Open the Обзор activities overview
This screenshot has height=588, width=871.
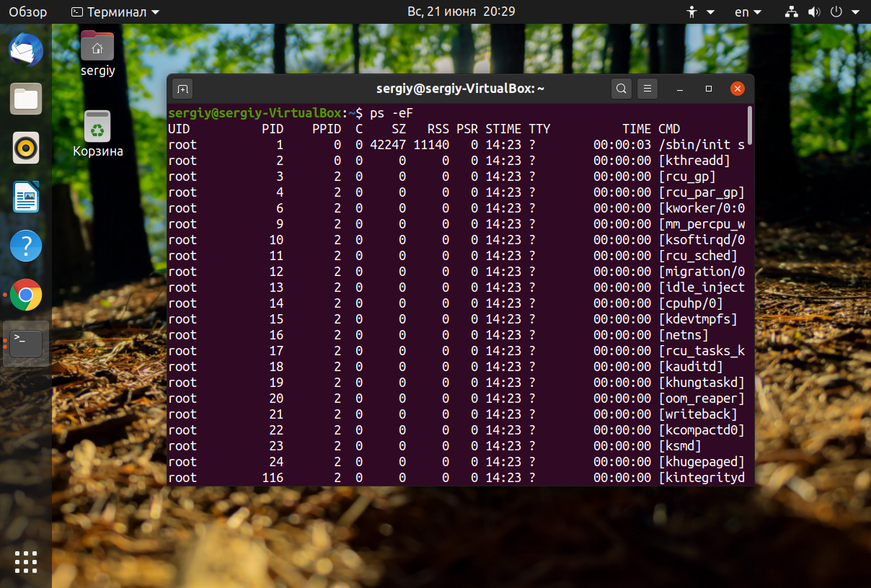click(x=27, y=12)
